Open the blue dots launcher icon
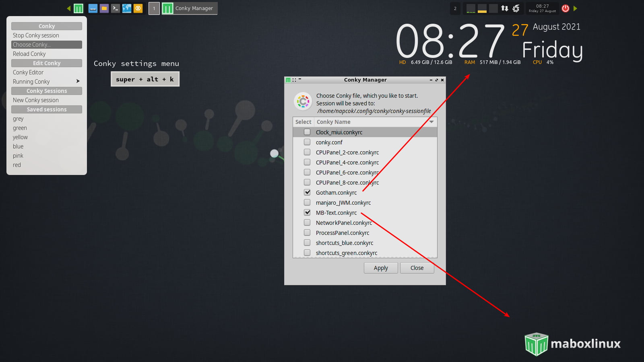644x362 pixels. [93, 8]
